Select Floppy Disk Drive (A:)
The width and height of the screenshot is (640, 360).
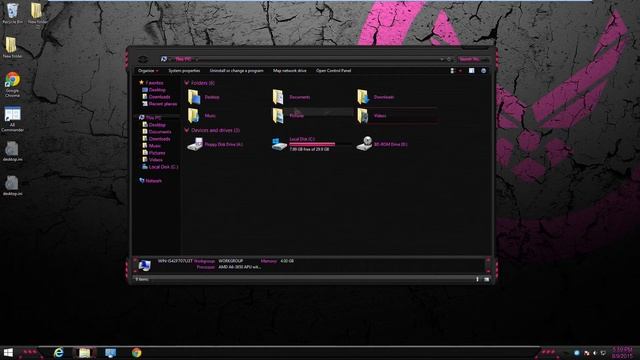point(215,144)
